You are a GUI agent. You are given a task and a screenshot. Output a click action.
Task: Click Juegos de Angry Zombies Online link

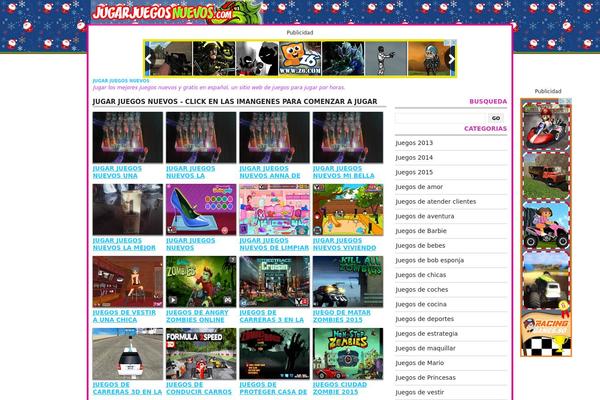point(197,316)
